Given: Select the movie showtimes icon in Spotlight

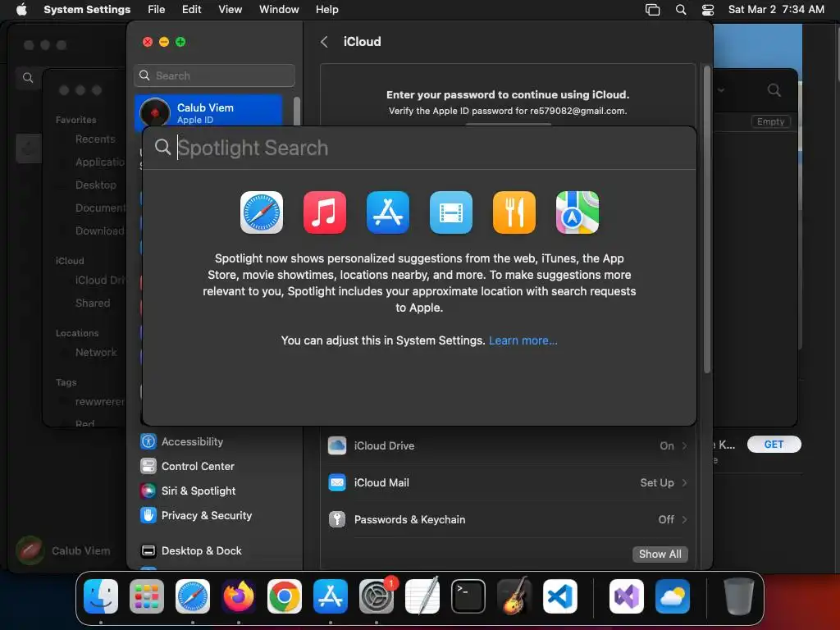Looking at the screenshot, I should (451, 212).
